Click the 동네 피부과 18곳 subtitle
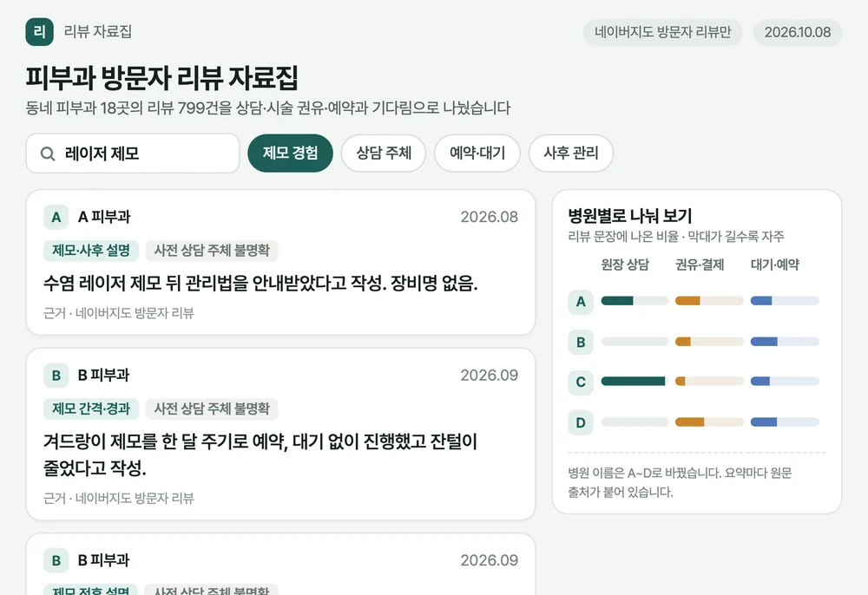 point(268,108)
